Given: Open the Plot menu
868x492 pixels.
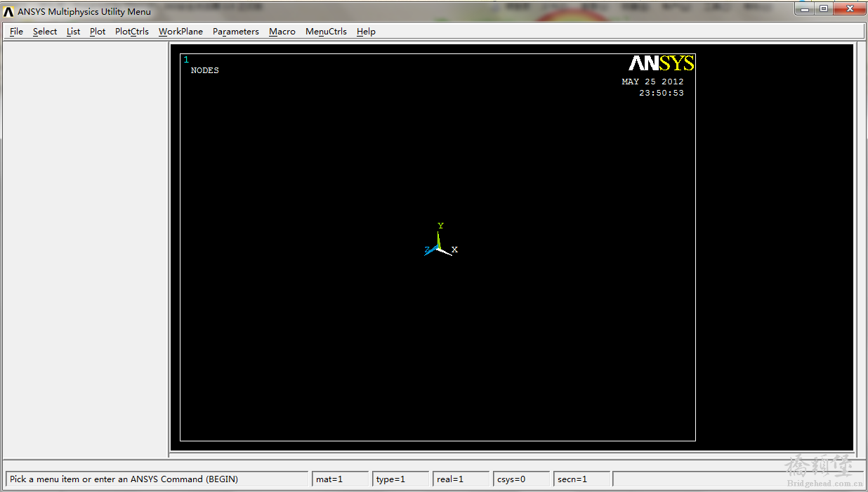Looking at the screenshot, I should [x=98, y=32].
